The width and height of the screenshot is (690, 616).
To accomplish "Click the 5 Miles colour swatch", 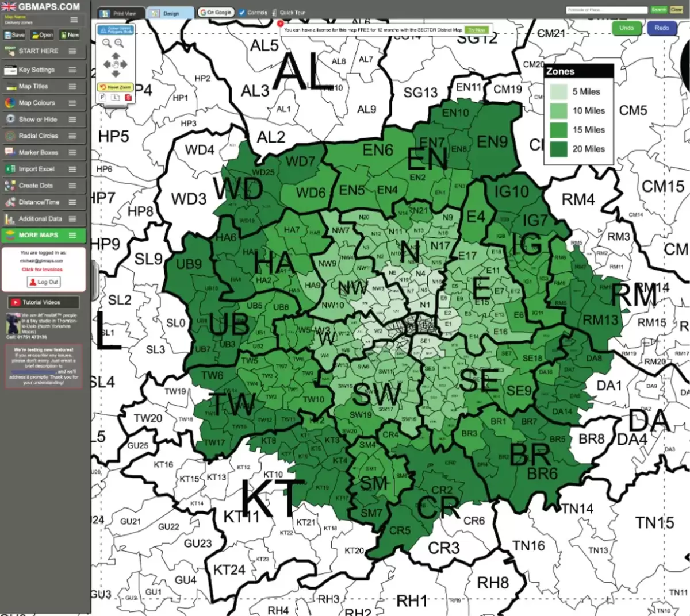I will point(559,92).
